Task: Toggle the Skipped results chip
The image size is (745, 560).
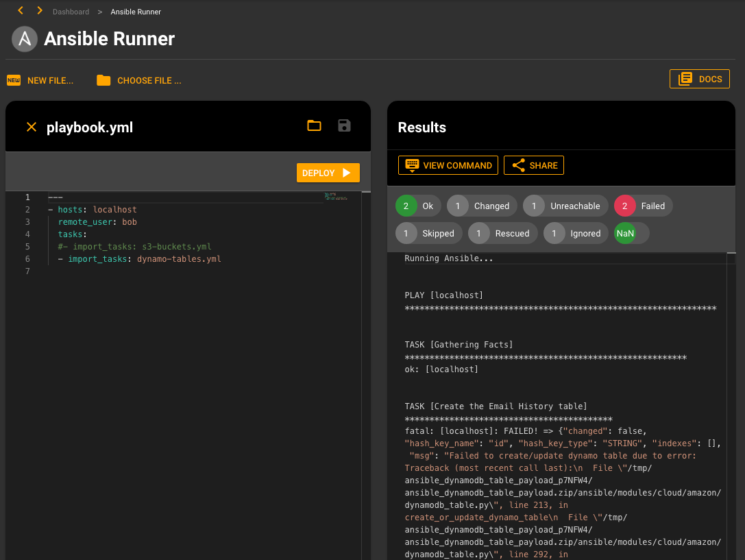Action: [x=428, y=233]
